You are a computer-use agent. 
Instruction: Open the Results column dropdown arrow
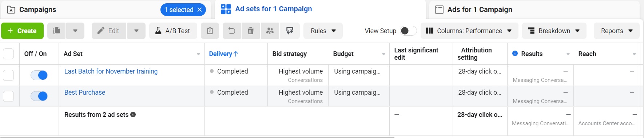click(x=568, y=54)
